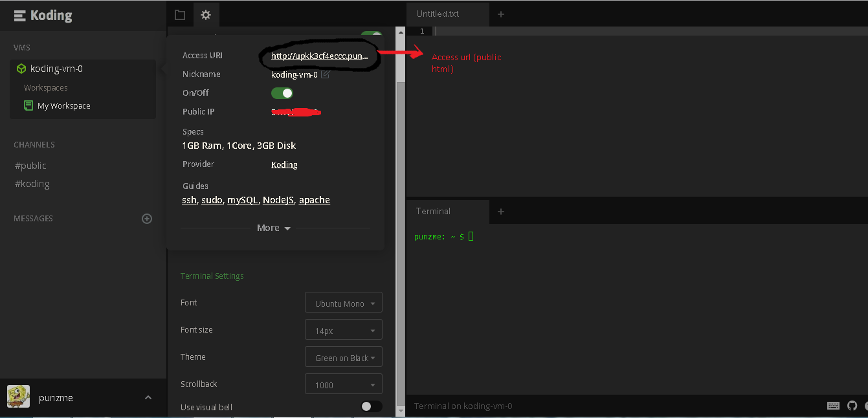Open the file tree panel icon
Screen dimensions: 868x418
(180, 14)
